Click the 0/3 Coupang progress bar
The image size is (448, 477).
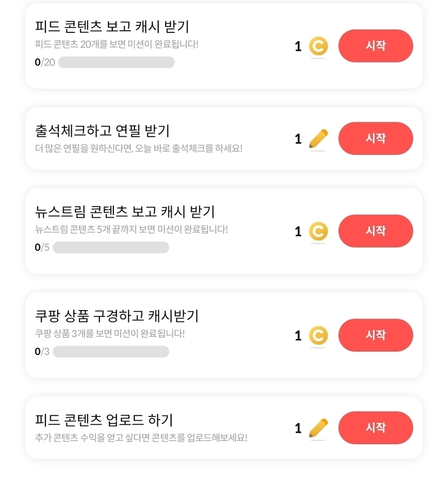click(111, 352)
